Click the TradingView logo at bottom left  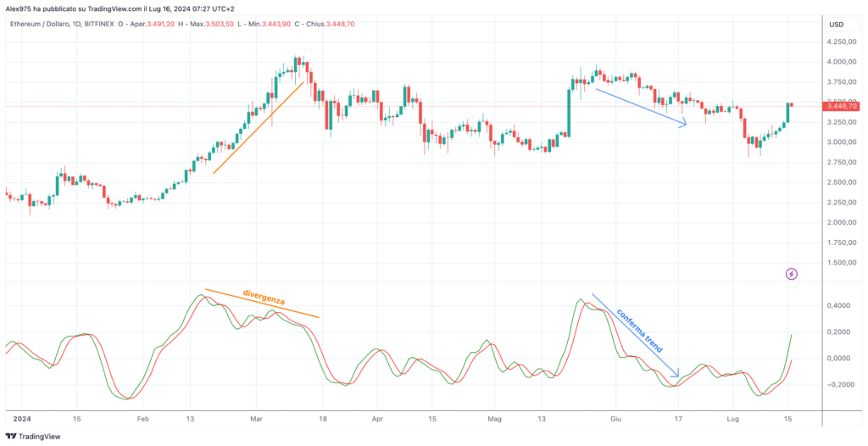pos(33,437)
